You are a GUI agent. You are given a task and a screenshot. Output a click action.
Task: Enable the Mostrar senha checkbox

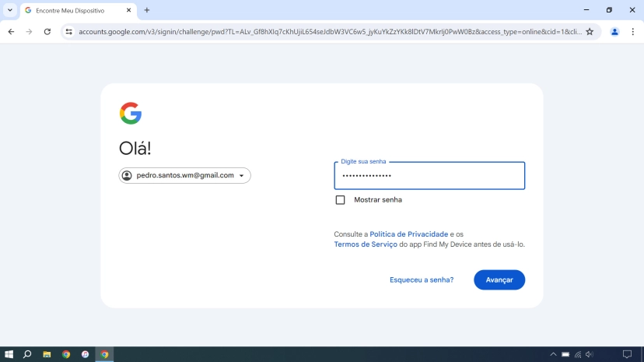tap(340, 200)
